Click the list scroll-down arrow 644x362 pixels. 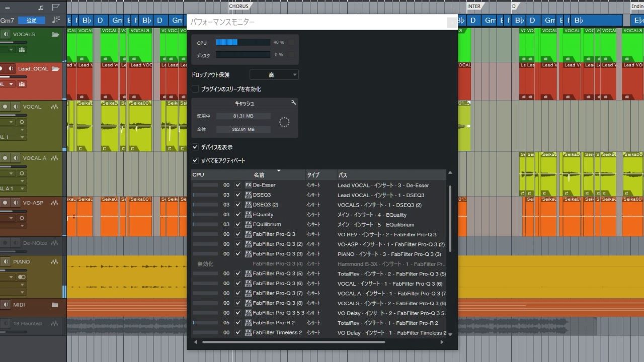coord(450,334)
